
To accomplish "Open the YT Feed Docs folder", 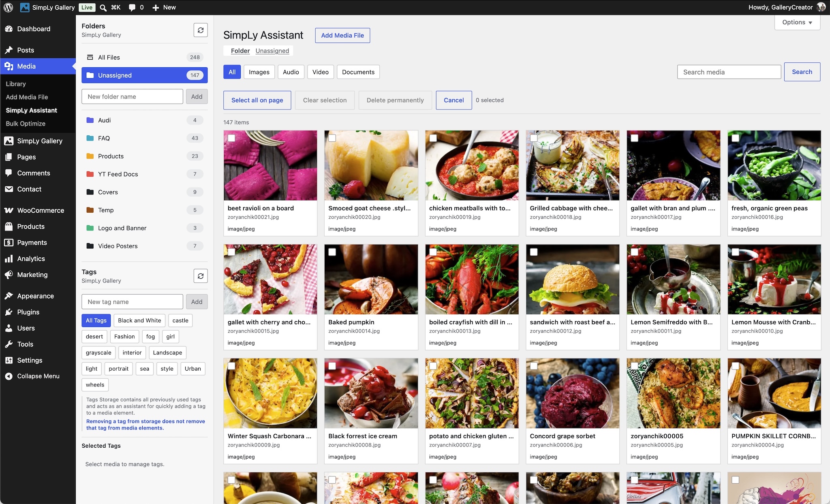I will (145, 174).
